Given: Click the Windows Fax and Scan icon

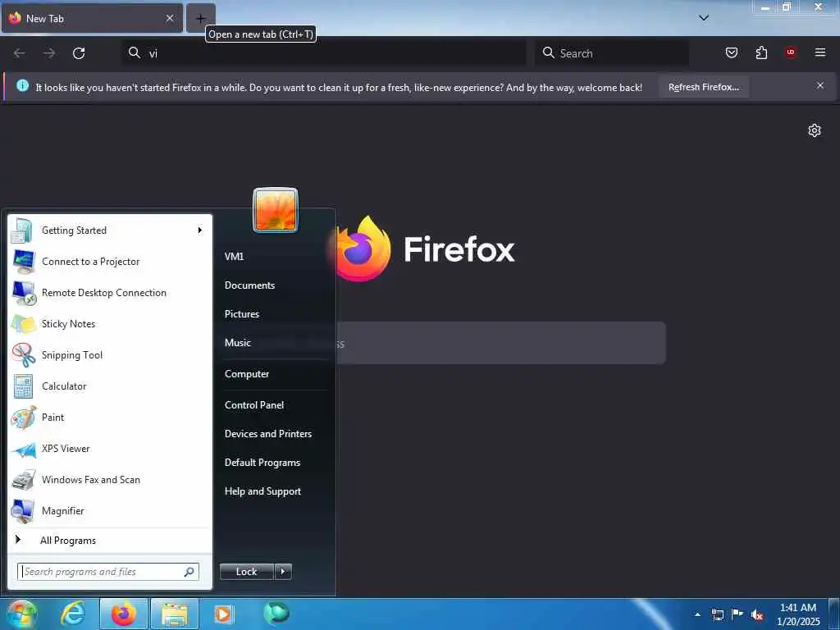Looking at the screenshot, I should coord(23,480).
